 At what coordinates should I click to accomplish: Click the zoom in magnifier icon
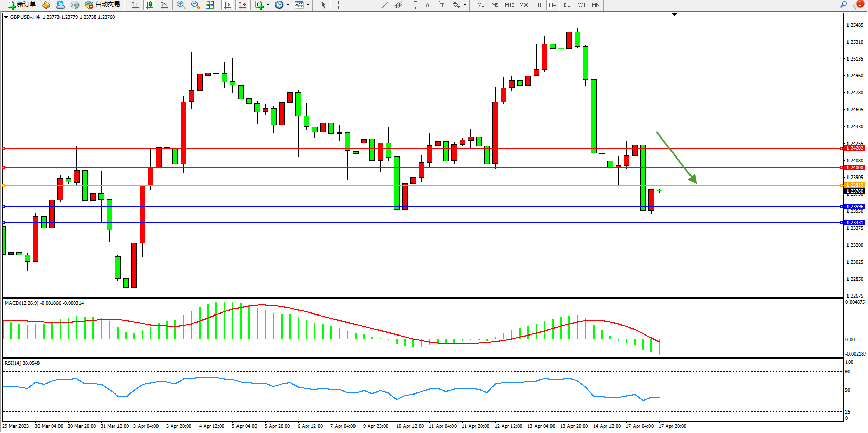[x=181, y=5]
